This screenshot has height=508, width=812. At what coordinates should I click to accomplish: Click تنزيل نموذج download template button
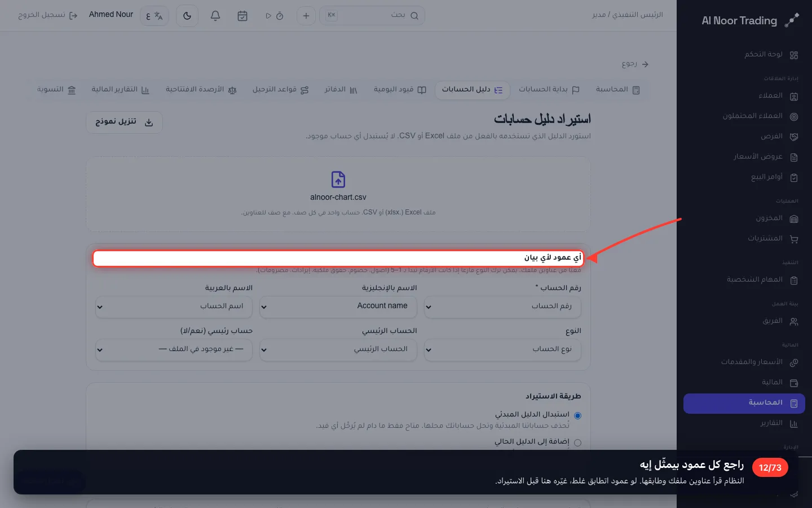click(125, 122)
